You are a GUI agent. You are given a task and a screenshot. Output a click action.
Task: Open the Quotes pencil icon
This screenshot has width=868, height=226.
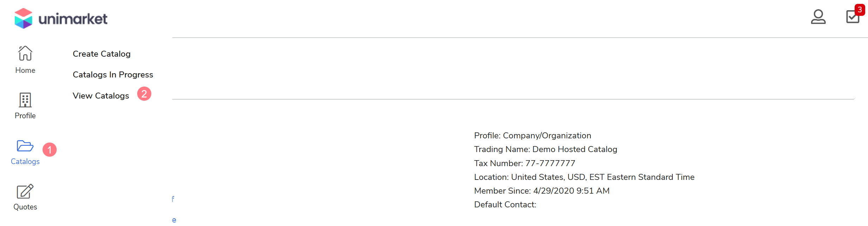[x=25, y=192]
